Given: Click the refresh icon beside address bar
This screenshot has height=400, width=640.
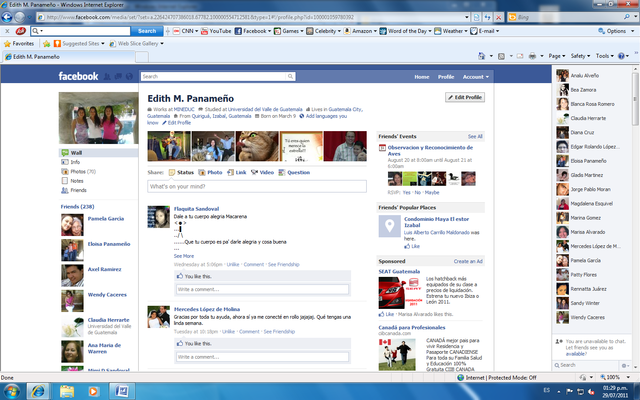Looking at the screenshot, I should click(487, 17).
